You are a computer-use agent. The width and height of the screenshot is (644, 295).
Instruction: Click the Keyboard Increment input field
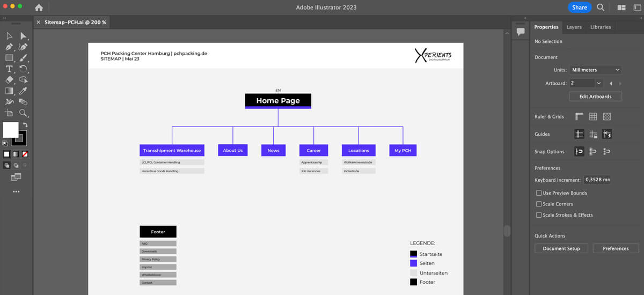click(x=597, y=180)
